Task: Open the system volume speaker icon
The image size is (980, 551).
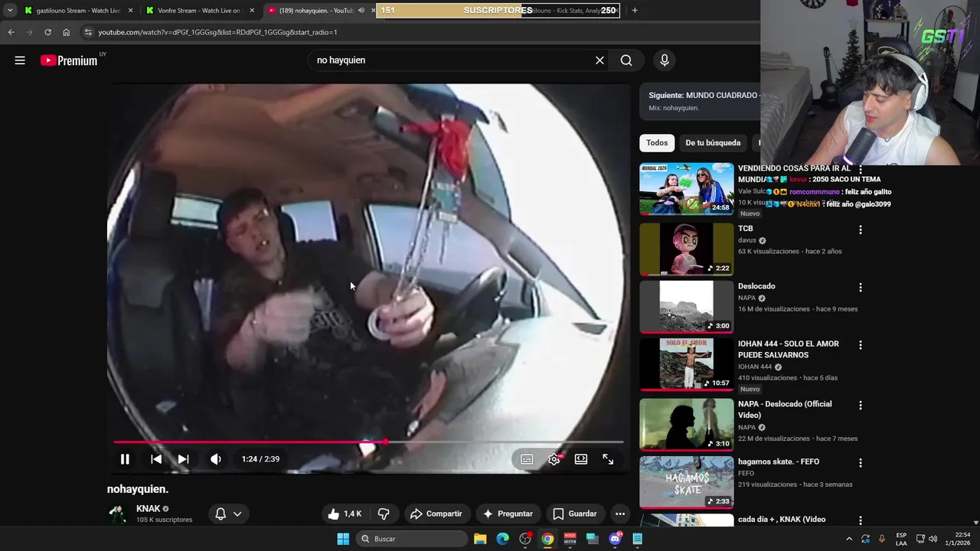Action: 933,539
